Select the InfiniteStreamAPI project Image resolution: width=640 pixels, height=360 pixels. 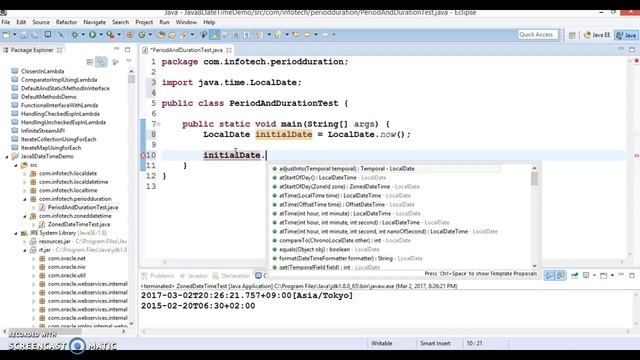click(x=42, y=131)
